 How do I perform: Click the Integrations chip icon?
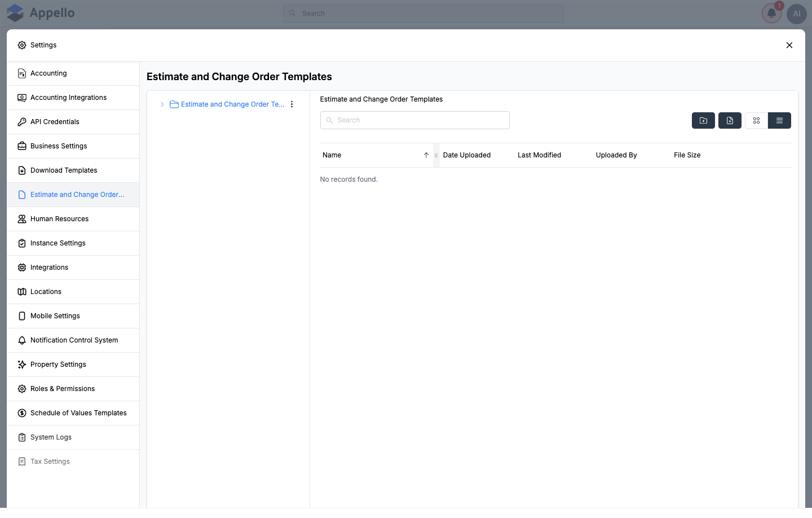(22, 267)
